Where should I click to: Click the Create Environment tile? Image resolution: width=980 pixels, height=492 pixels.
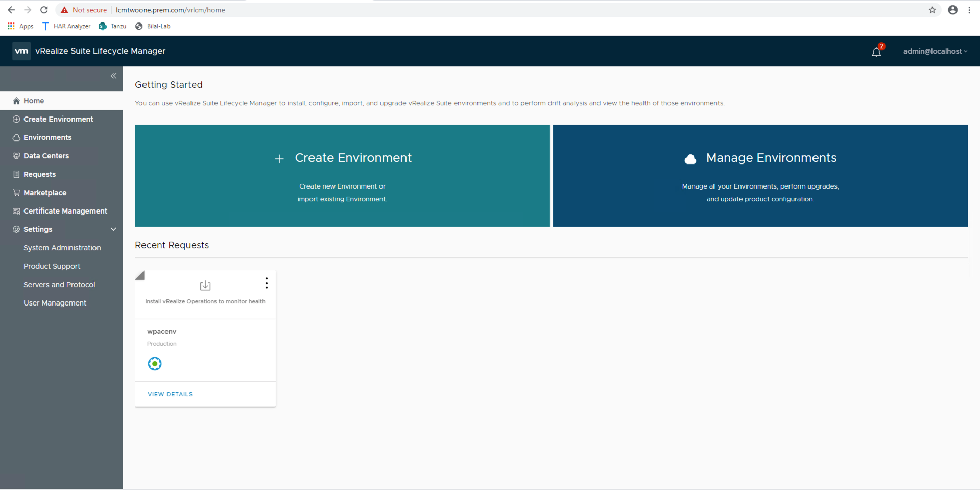click(342, 176)
